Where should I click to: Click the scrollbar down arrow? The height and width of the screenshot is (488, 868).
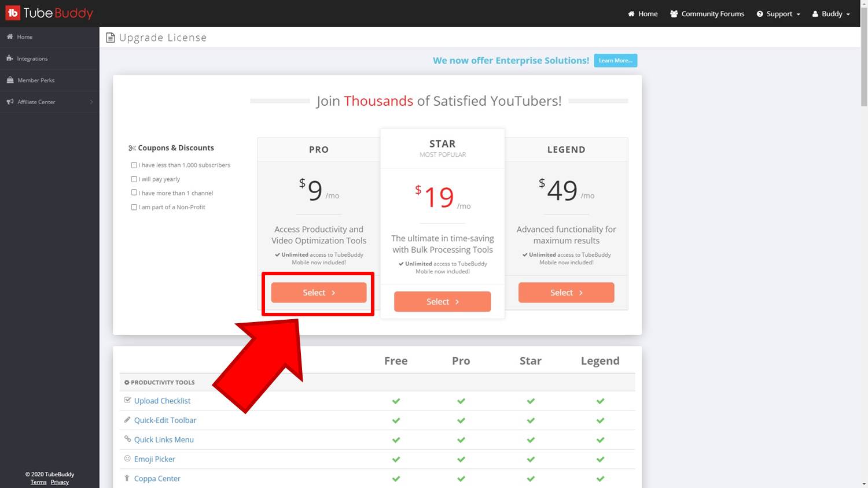[x=863, y=483]
